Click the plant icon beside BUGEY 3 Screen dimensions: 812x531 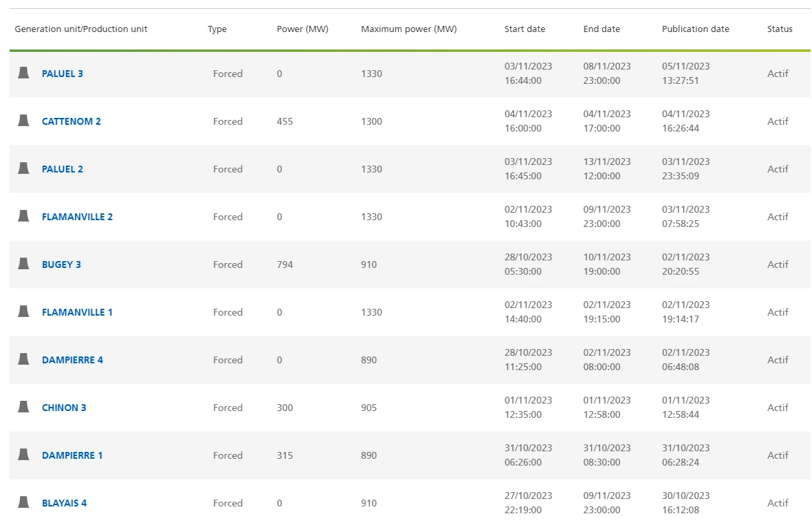pos(24,264)
